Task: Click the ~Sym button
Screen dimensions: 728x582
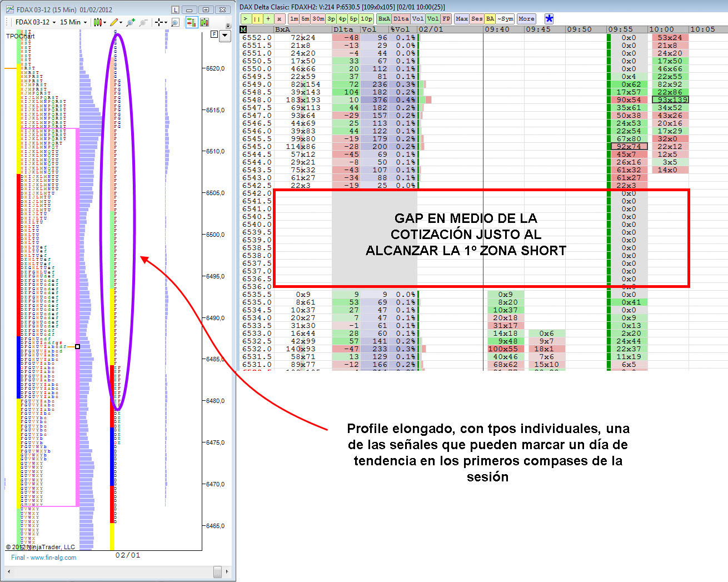Action: click(506, 19)
